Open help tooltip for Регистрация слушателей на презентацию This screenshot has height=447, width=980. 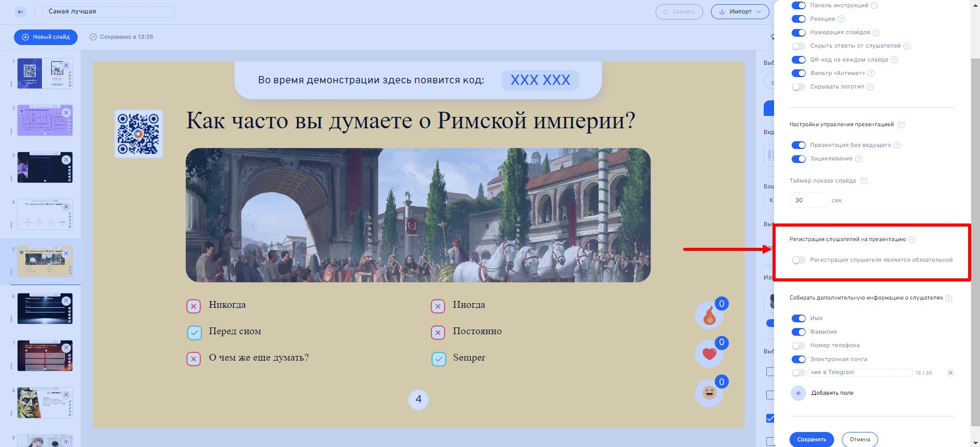pos(912,240)
